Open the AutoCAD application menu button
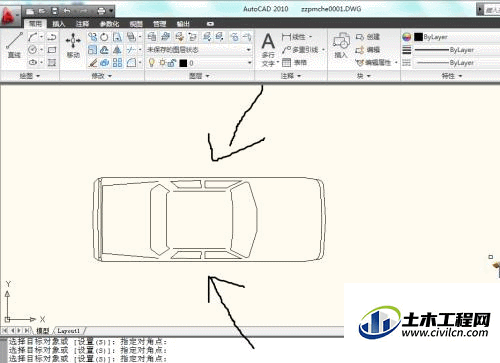This screenshot has width=500, height=363. tap(8, 15)
